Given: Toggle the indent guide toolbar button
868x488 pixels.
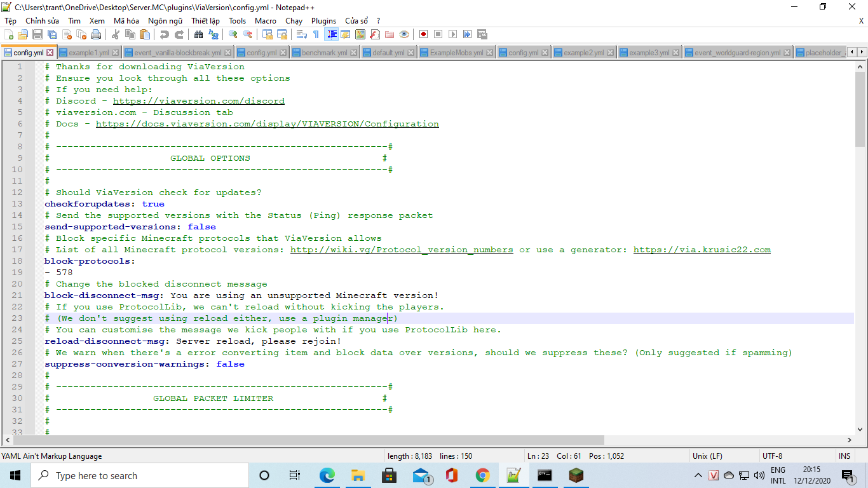Looking at the screenshot, I should [331, 34].
